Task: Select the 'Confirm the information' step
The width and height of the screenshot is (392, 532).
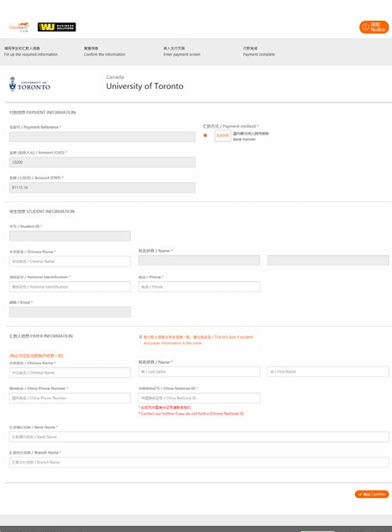Action: 104,52
